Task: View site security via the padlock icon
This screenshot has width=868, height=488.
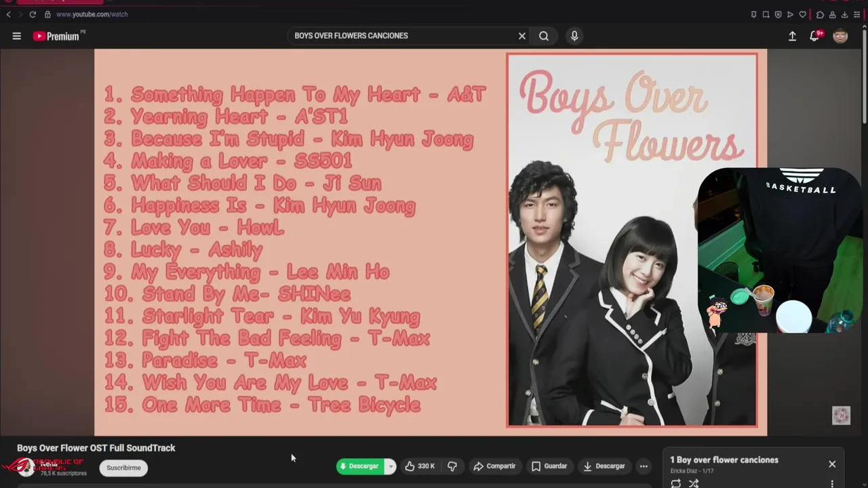Action: pyautogui.click(x=47, y=14)
